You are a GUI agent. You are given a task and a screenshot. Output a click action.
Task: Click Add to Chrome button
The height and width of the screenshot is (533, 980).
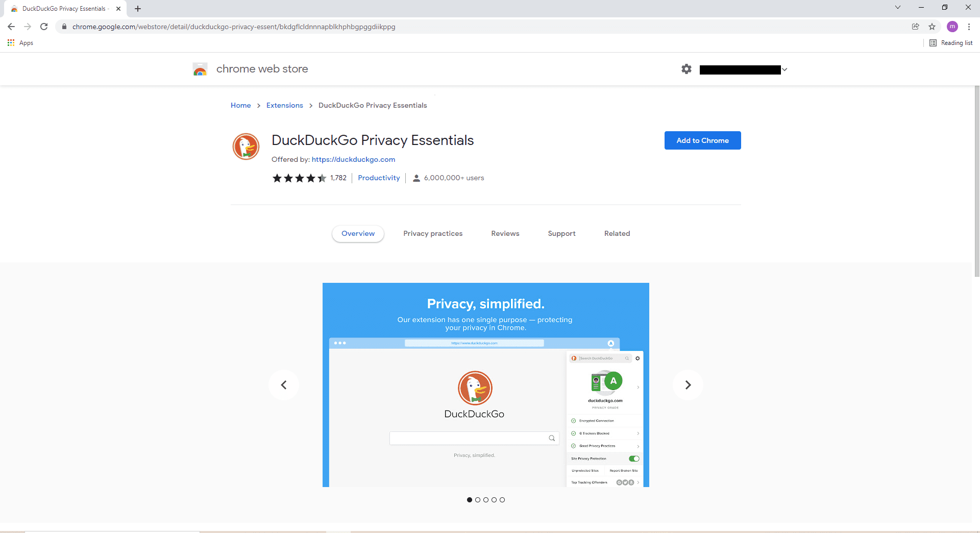click(x=702, y=140)
